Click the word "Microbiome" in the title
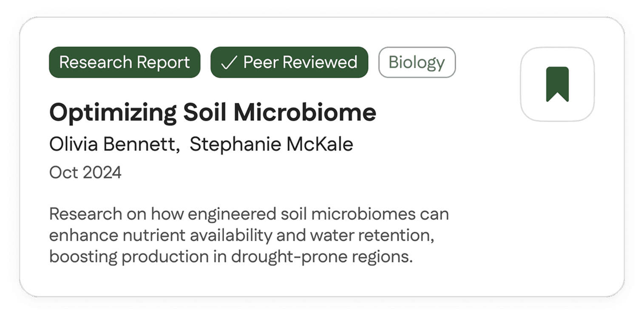Image resolution: width=644 pixels, height=319 pixels. click(x=305, y=113)
